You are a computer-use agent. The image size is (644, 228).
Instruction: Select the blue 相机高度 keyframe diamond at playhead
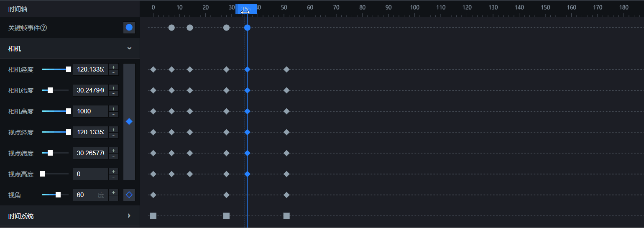[x=247, y=111]
